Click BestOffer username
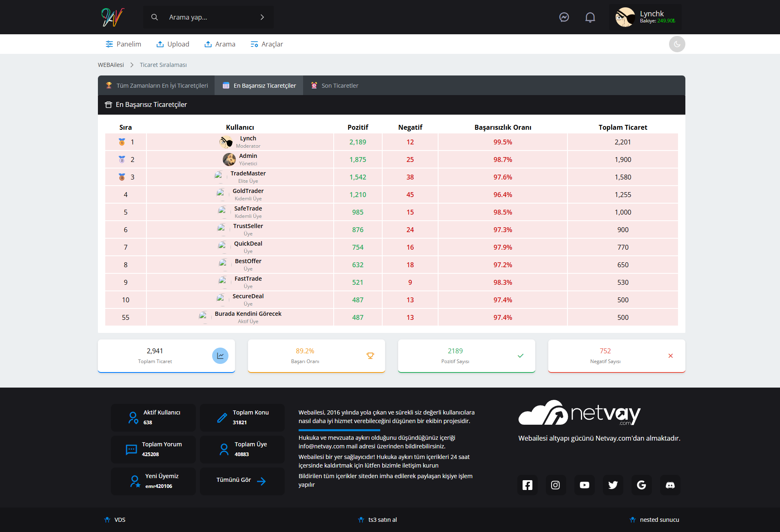This screenshot has width=780, height=532. point(248,261)
